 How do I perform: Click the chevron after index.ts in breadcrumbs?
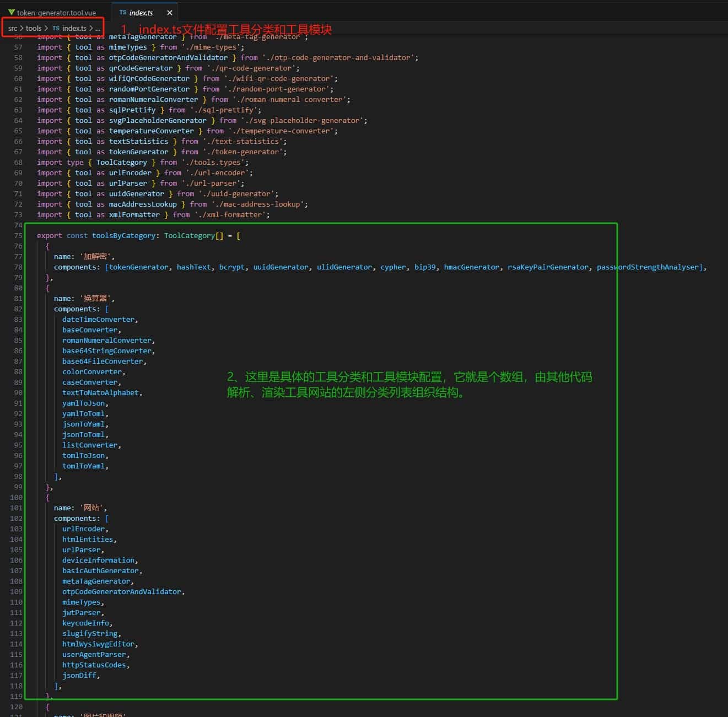pyautogui.click(x=91, y=28)
